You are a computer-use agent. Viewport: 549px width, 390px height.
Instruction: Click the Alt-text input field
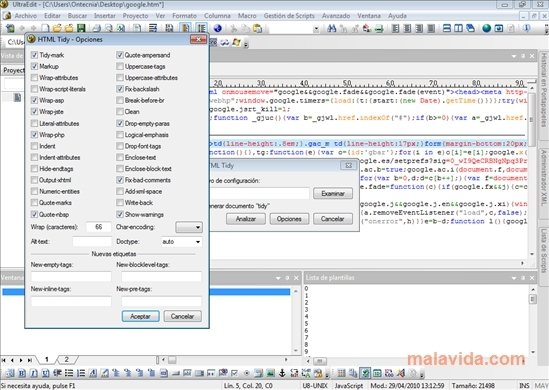[92, 242]
